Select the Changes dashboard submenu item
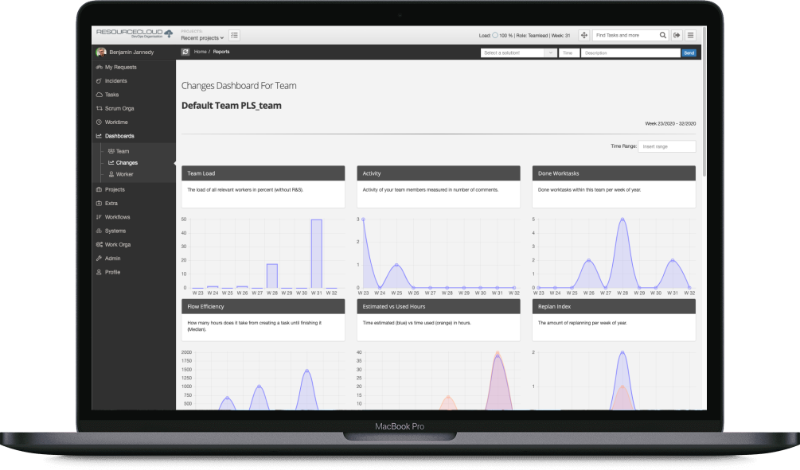Viewport: 800px width, 470px height. (x=122, y=163)
